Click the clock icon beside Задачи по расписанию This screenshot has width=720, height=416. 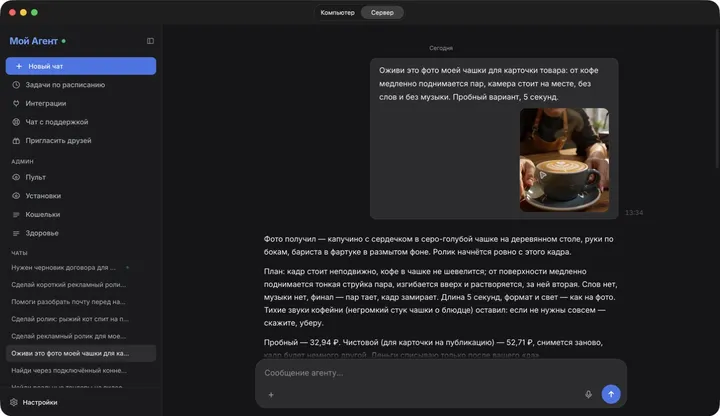tap(16, 85)
